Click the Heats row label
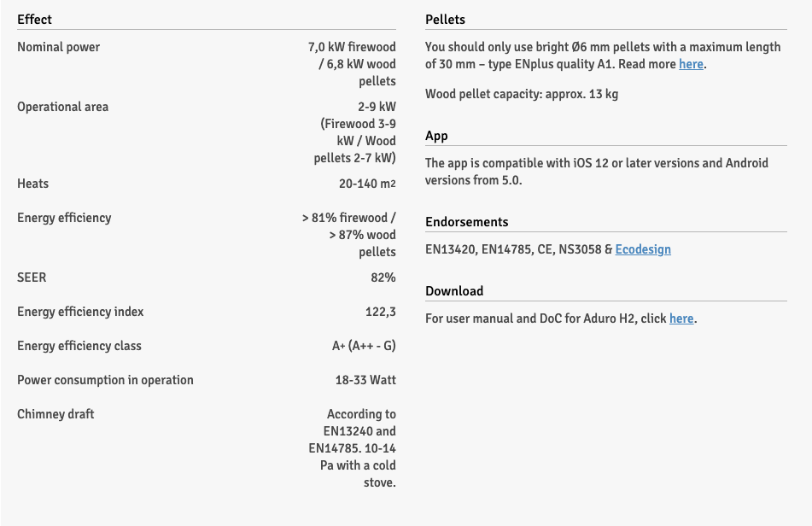Screen dimensions: 812x526 coord(32,184)
